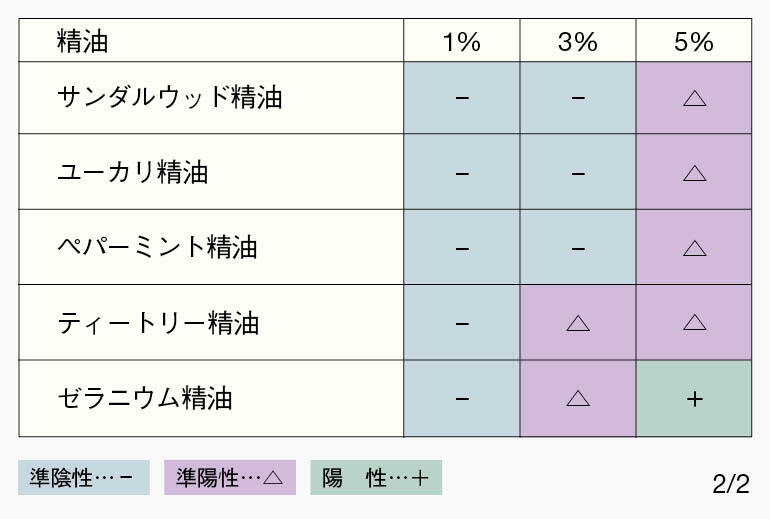Click the plus sign in ゼラニウム 5% cell

[694, 399]
